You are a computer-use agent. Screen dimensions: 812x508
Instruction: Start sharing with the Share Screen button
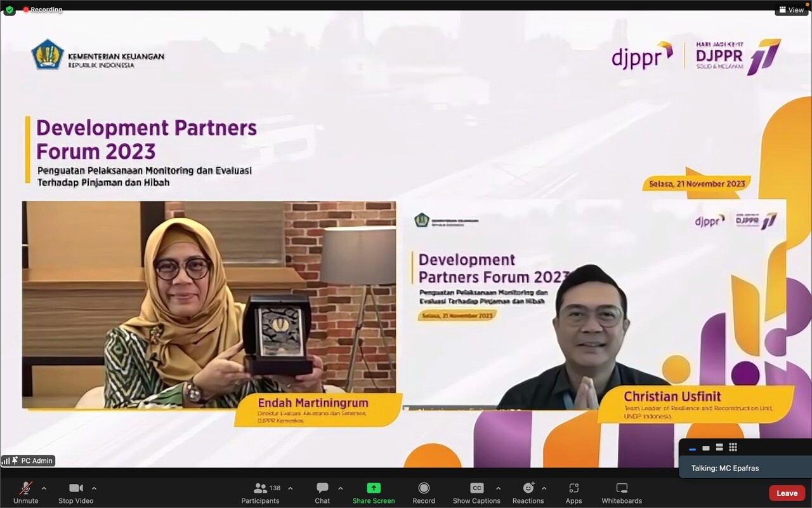point(374,493)
